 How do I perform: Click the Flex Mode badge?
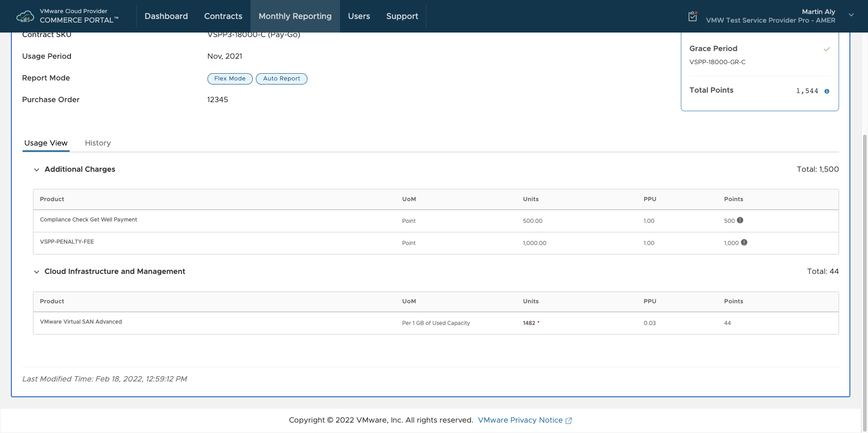point(230,79)
